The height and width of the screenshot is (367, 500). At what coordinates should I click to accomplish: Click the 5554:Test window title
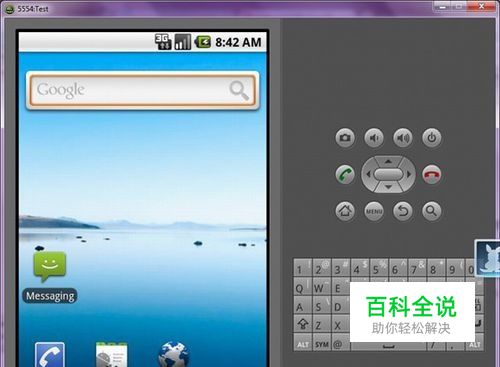click(x=33, y=9)
